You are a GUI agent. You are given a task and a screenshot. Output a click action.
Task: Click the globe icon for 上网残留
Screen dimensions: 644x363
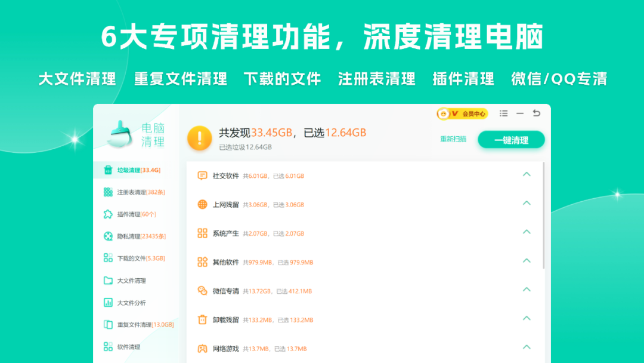click(202, 204)
